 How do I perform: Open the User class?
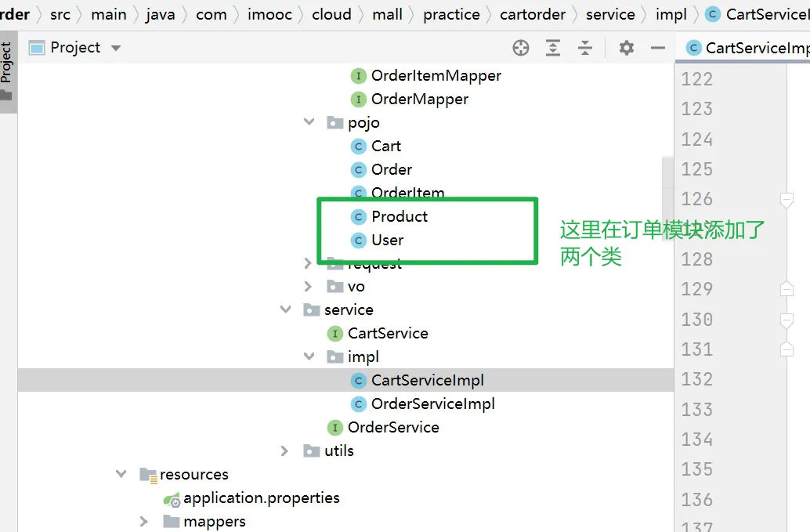388,241
